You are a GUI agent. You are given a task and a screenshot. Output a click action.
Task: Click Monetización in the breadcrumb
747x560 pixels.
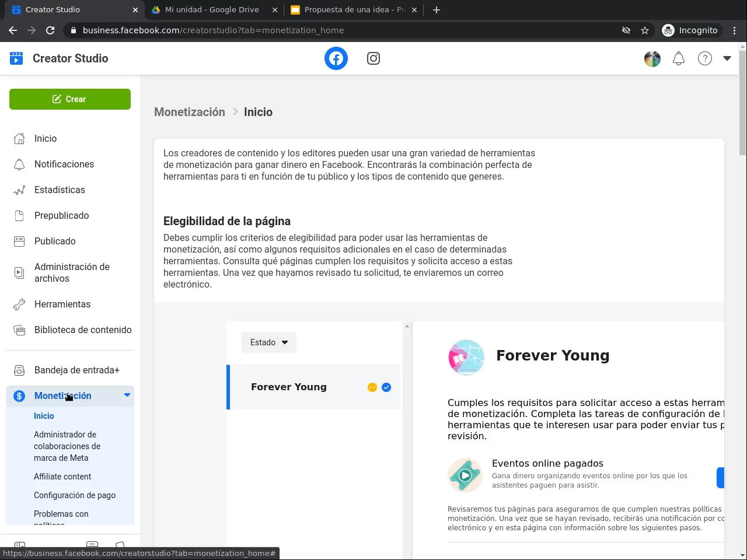click(190, 112)
